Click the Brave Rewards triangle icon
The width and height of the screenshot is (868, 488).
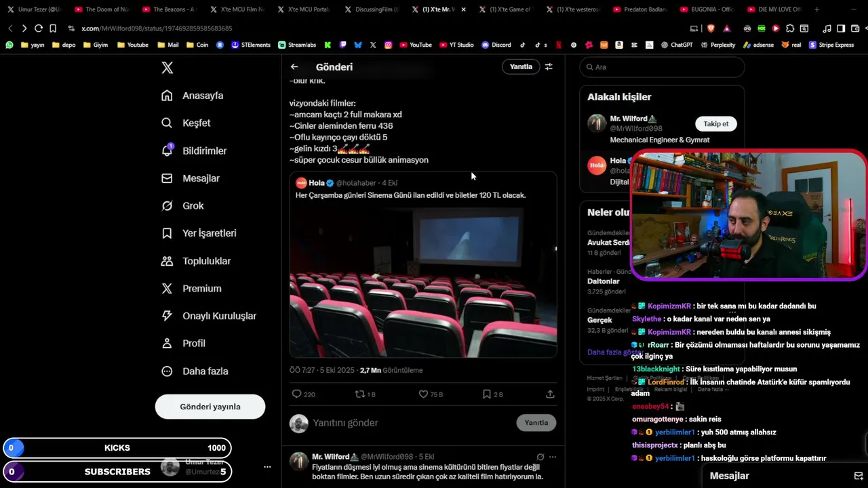727,28
